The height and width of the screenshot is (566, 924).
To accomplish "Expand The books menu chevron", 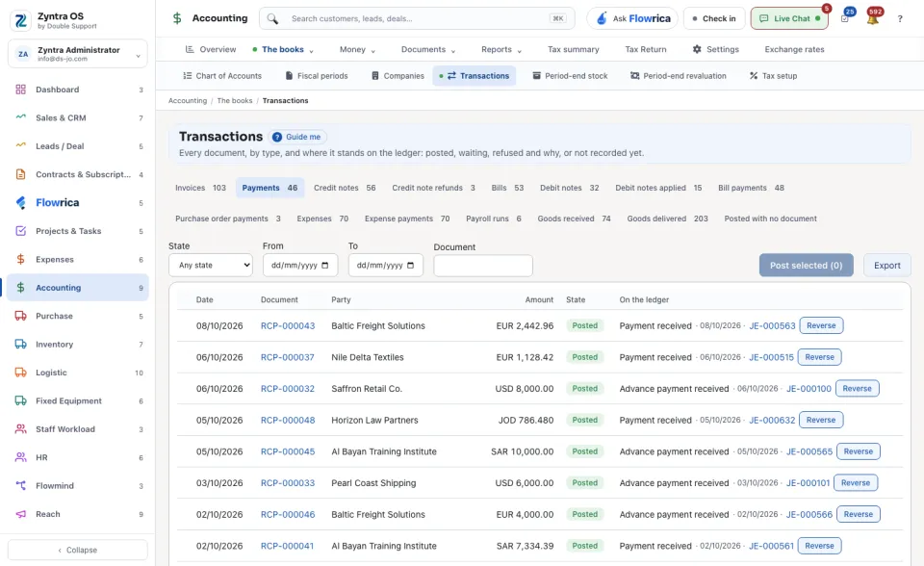I will (x=311, y=51).
